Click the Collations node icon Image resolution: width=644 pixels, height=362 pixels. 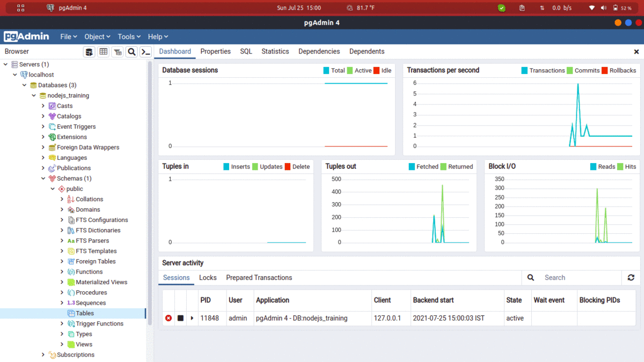(71, 200)
